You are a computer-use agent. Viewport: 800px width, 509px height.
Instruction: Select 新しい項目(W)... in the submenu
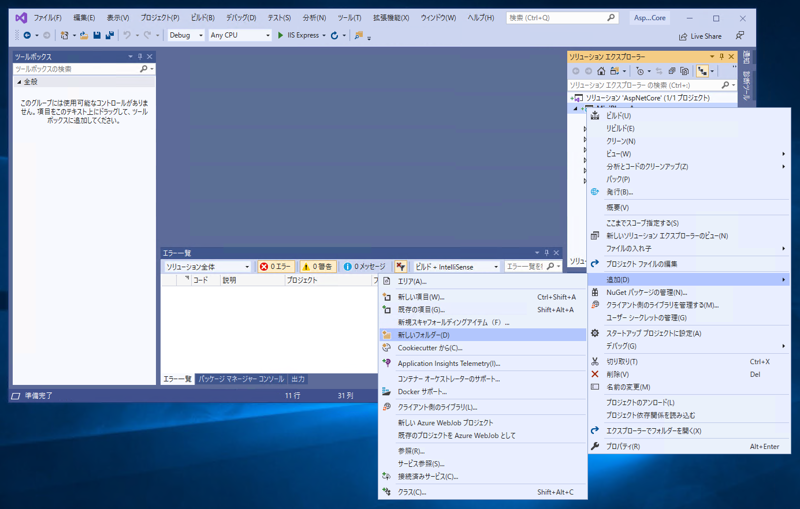coord(483,297)
